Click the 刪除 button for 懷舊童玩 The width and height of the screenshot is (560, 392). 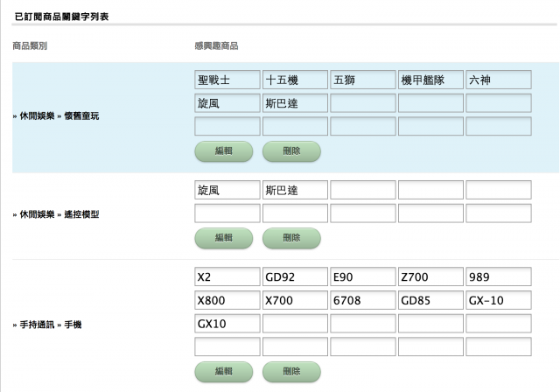pyautogui.click(x=291, y=151)
